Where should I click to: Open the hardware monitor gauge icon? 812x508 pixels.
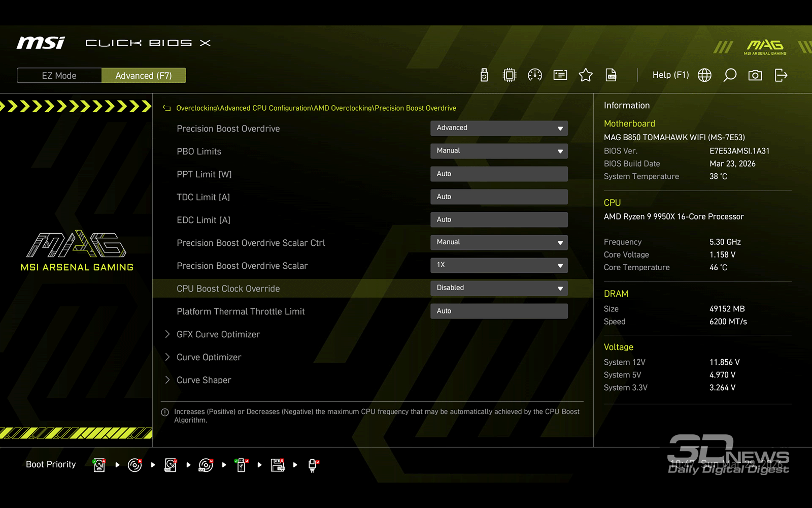coord(534,75)
